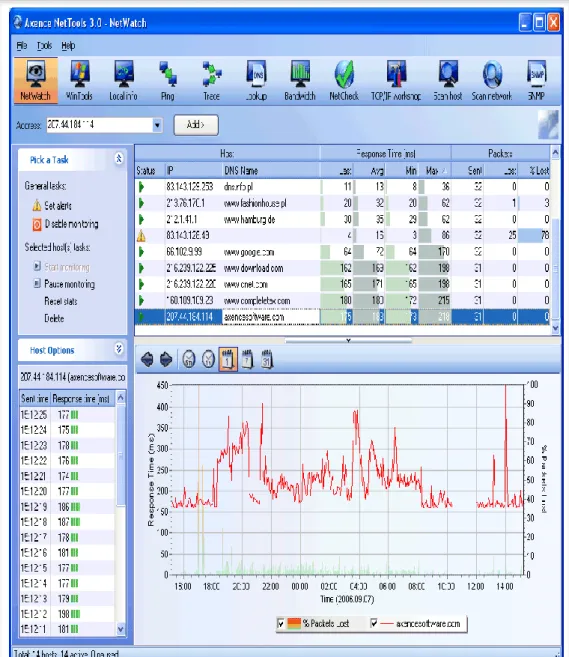Click the Add button
The height and width of the screenshot is (657, 569).
click(x=196, y=125)
